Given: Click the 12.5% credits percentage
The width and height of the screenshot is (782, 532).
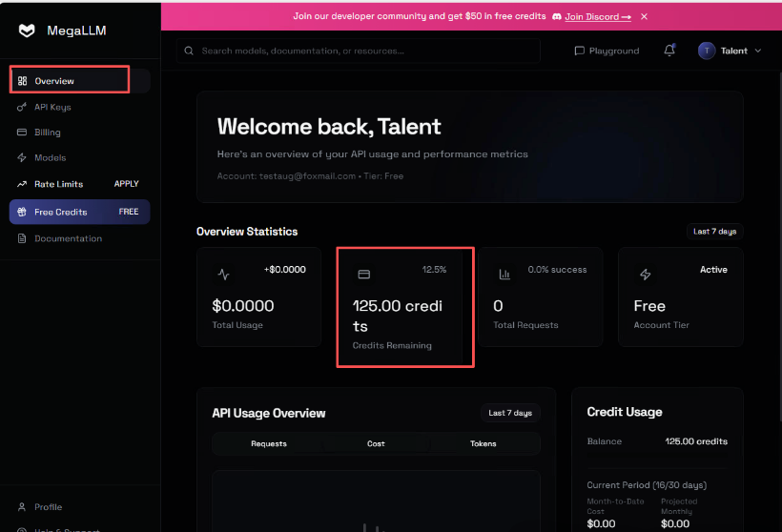Looking at the screenshot, I should pyautogui.click(x=434, y=270).
